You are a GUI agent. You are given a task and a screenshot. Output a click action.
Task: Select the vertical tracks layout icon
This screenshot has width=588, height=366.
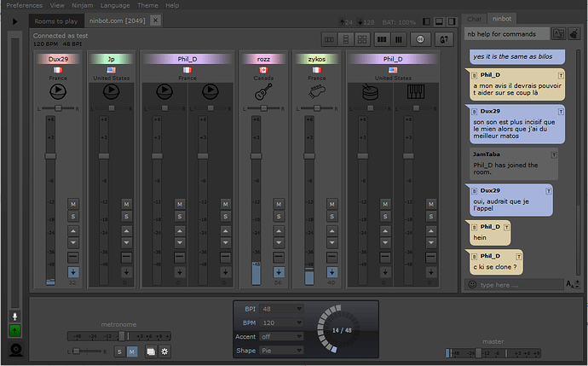pyautogui.click(x=346, y=39)
